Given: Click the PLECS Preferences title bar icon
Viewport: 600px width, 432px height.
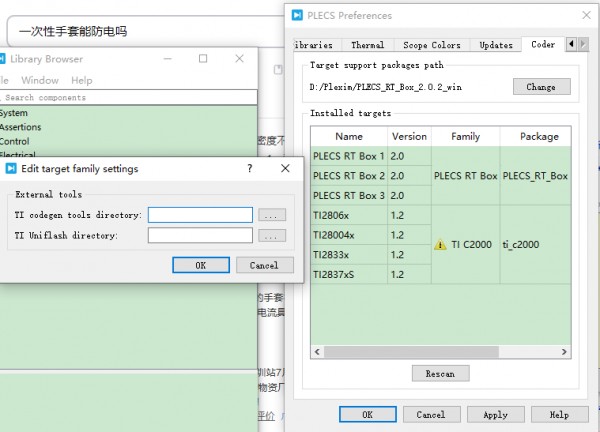Looking at the screenshot, I should 297,15.
